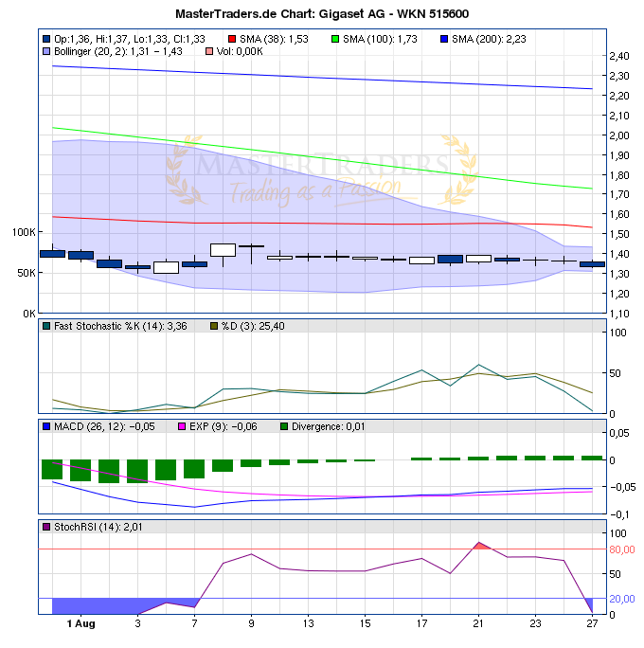Image resolution: width=644 pixels, height=648 pixels.
Task: Click the pink Vol legend swatch
Action: tap(209, 52)
